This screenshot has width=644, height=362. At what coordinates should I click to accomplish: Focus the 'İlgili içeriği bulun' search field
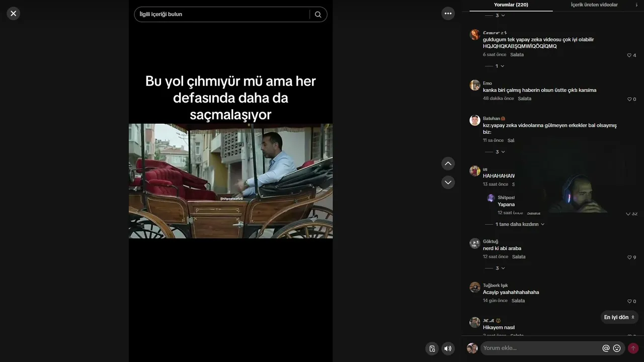pos(224,15)
